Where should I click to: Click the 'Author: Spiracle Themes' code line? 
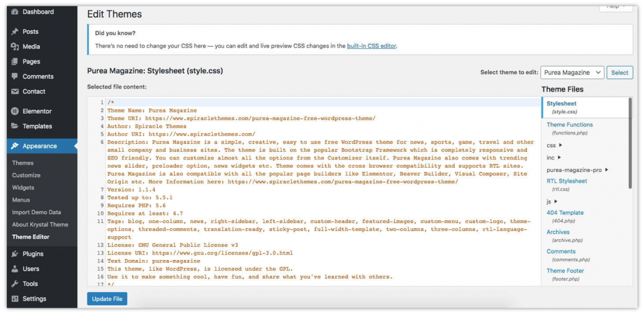tap(147, 126)
